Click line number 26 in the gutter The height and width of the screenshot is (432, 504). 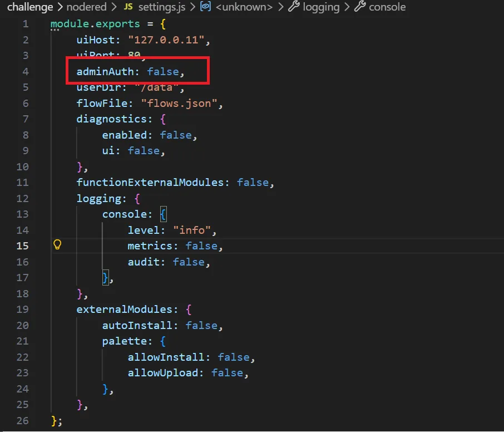(22, 420)
